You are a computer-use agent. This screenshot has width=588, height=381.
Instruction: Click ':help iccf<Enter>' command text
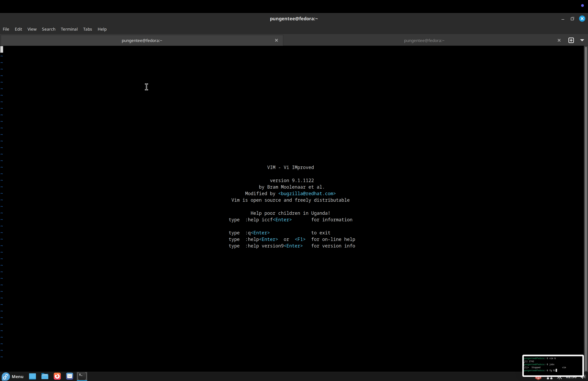coord(268,220)
